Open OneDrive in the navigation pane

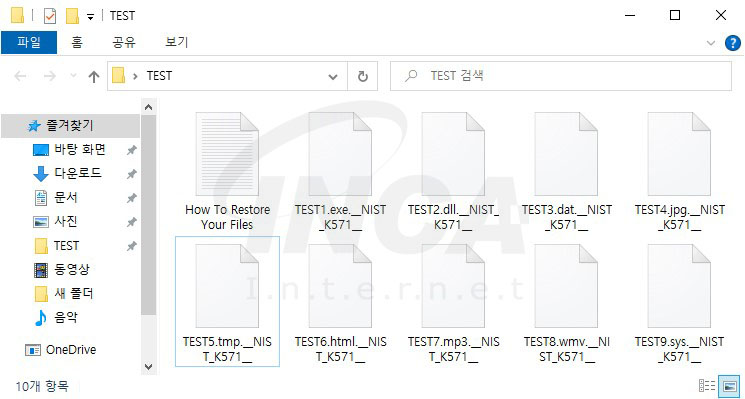tap(70, 350)
